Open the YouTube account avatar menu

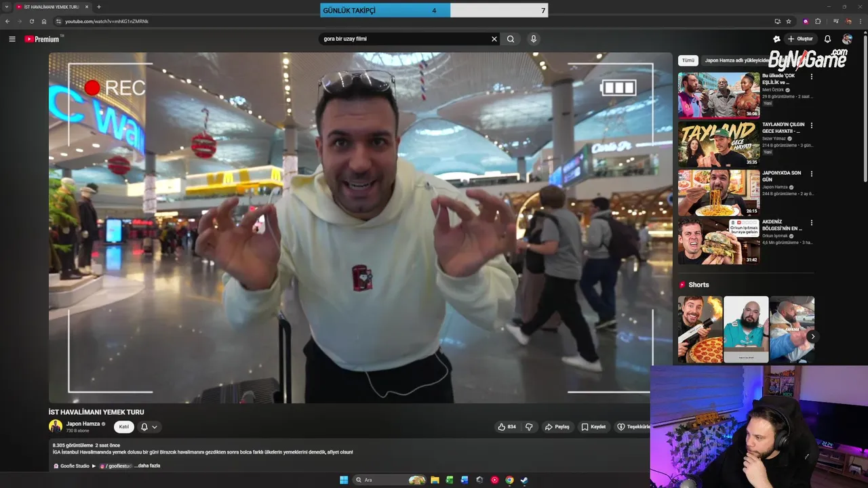click(x=847, y=39)
